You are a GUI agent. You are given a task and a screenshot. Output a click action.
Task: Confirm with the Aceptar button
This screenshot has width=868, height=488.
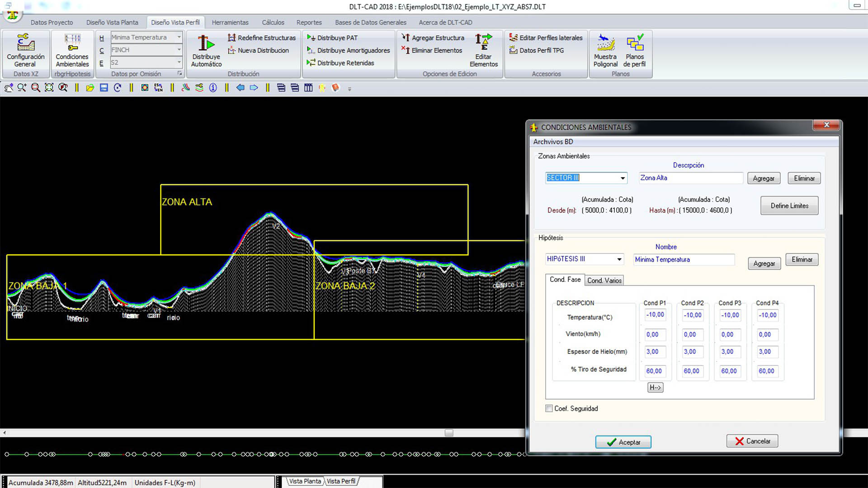[623, 442]
